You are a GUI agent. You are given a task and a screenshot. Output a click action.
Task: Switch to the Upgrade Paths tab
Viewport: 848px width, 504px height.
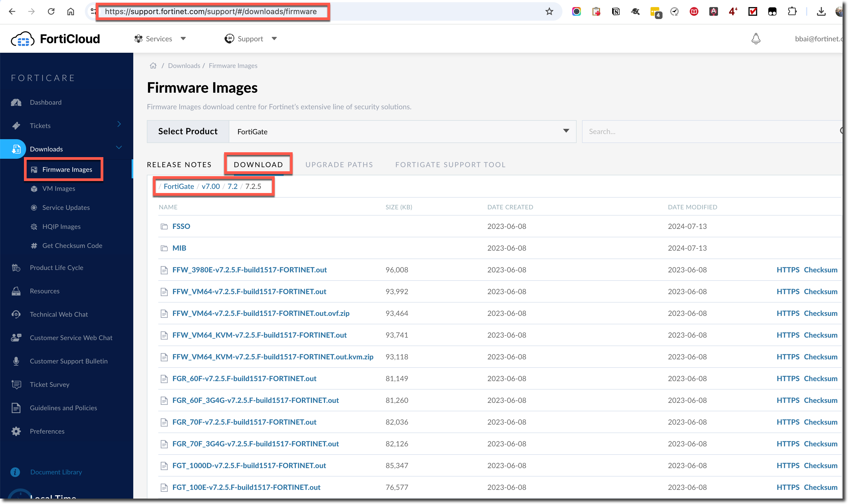(x=339, y=165)
